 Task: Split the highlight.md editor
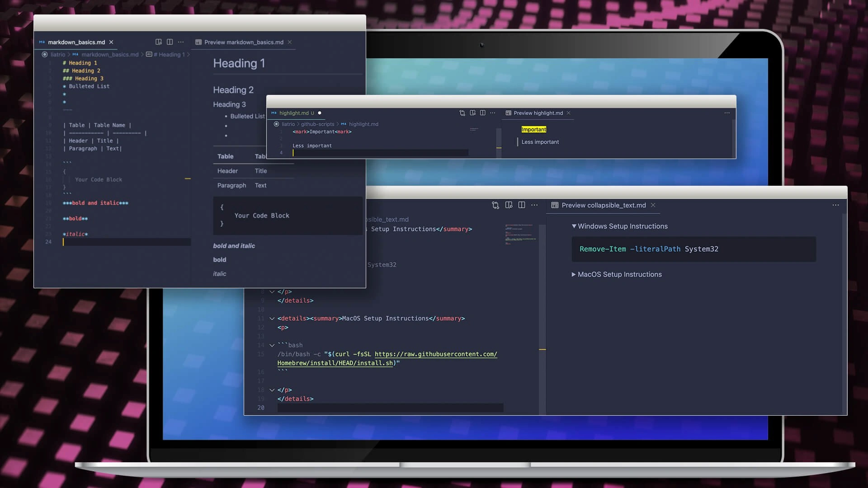(x=482, y=113)
